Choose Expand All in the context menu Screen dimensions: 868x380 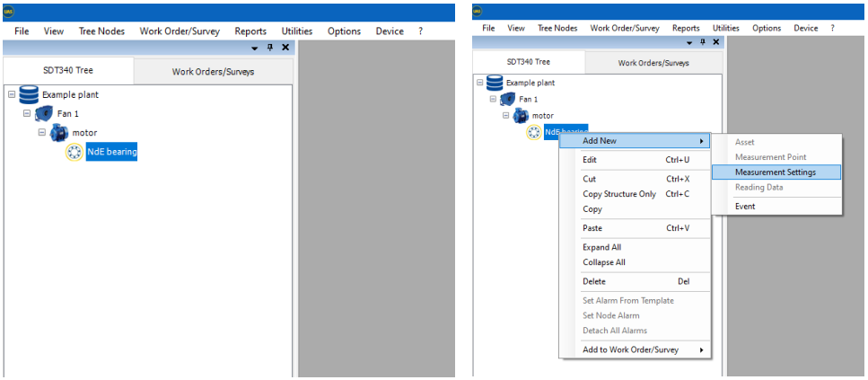(601, 247)
